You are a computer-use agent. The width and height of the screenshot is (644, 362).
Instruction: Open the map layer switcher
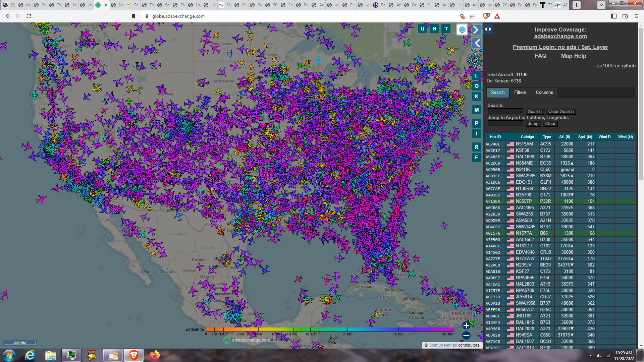pyautogui.click(x=462, y=29)
